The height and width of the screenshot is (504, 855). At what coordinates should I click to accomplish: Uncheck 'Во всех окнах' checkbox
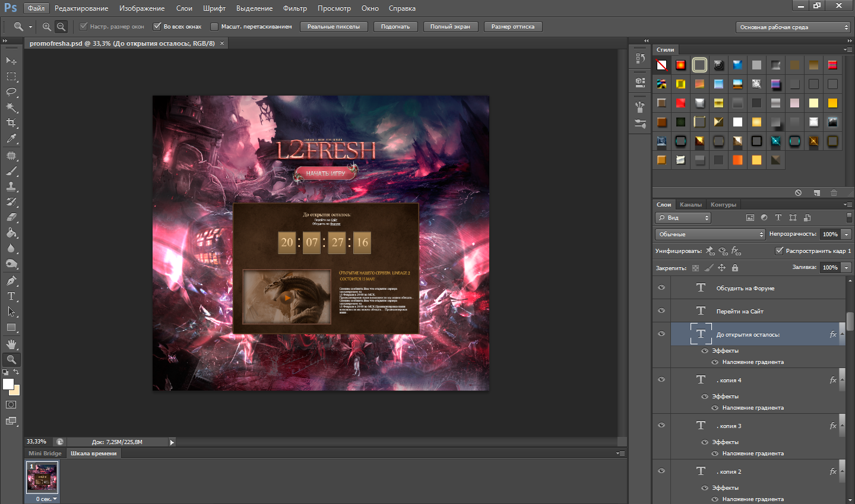[x=157, y=27]
